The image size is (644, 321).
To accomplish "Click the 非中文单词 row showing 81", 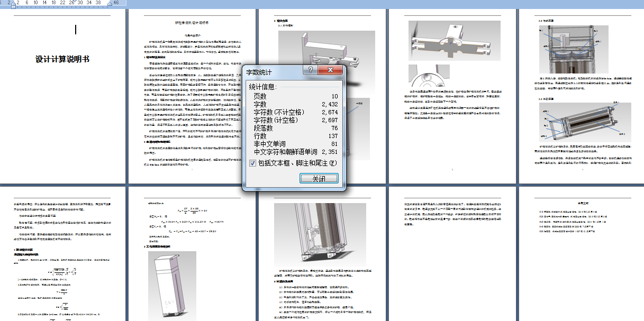I will (295, 144).
